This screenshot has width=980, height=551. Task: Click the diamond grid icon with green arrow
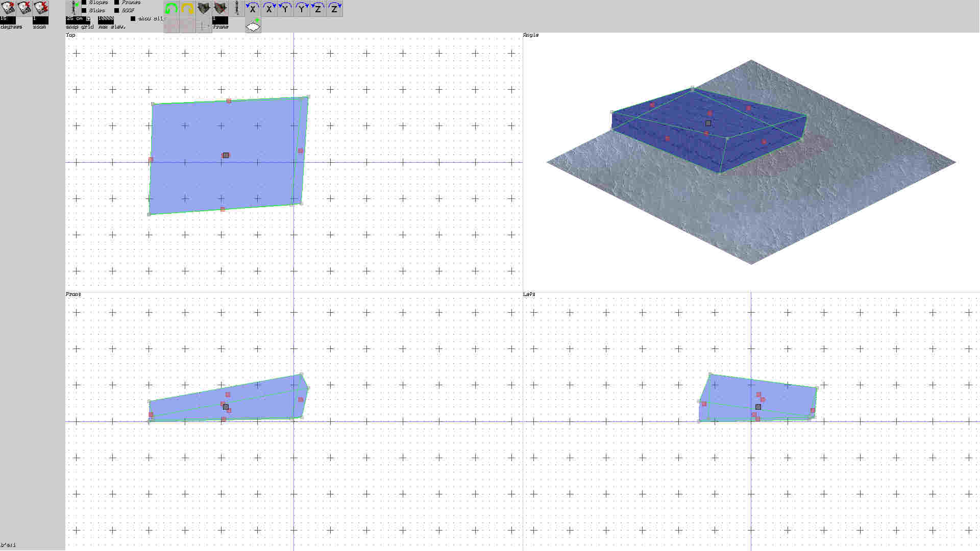(x=254, y=24)
